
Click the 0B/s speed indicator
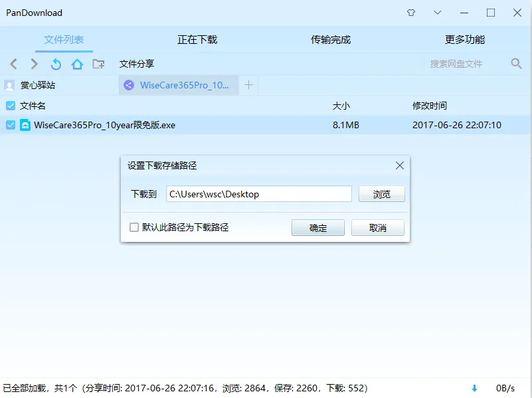click(x=505, y=388)
